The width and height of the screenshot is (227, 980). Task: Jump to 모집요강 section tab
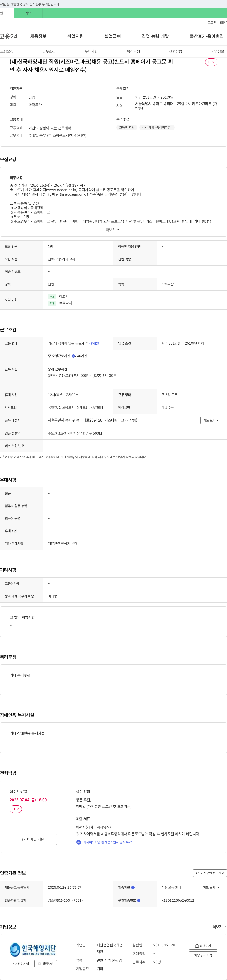pos(7,51)
